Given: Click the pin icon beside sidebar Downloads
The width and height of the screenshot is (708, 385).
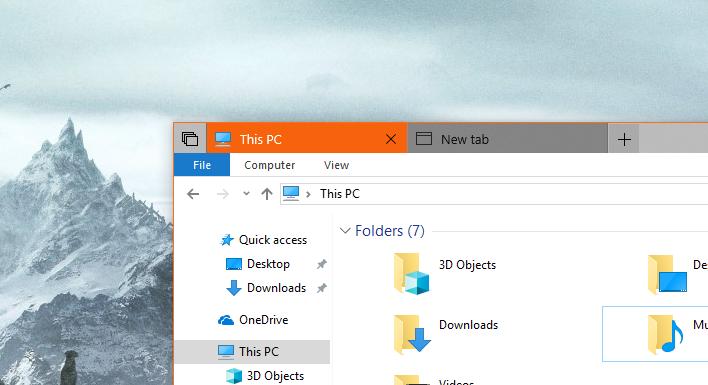Looking at the screenshot, I should 321,288.
